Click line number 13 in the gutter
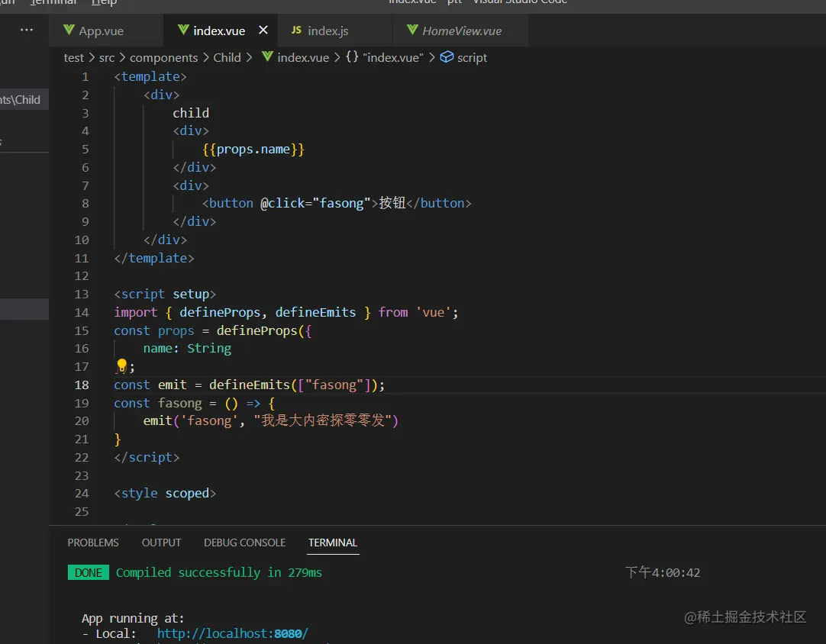Image resolution: width=826 pixels, height=644 pixels. tap(82, 295)
